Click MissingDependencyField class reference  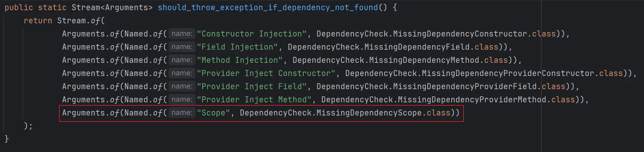417,47
